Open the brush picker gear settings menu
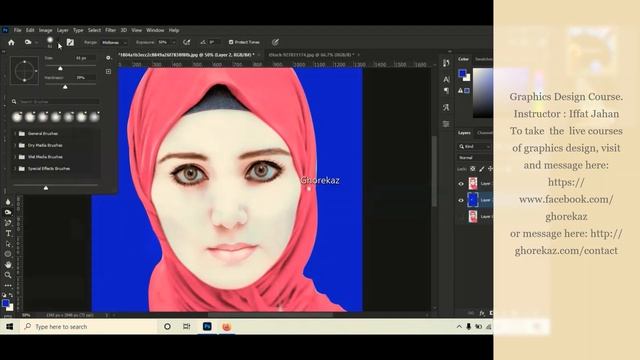 (108, 58)
